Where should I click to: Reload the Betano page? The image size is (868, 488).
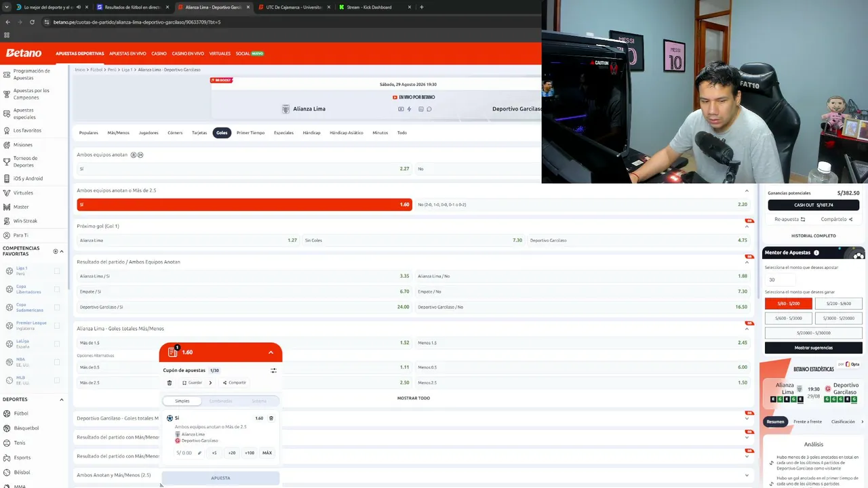[32, 22]
